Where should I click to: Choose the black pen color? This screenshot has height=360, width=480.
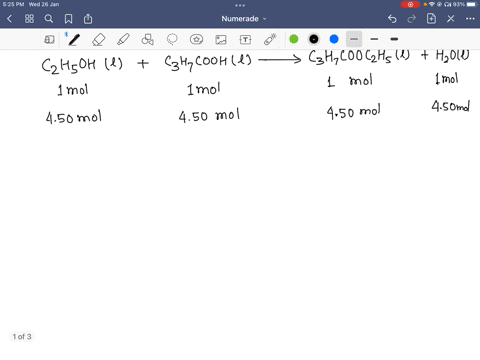point(314,39)
